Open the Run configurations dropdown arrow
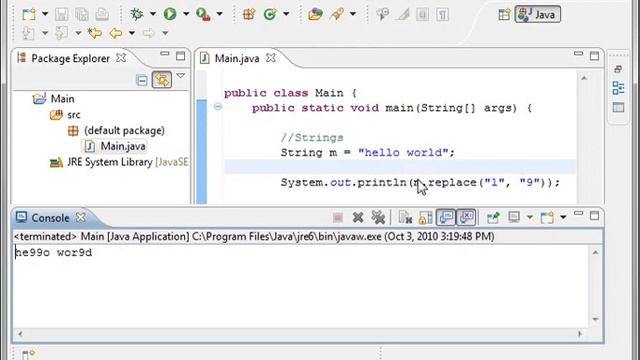Viewport: 640px width, 360px height. [186, 14]
